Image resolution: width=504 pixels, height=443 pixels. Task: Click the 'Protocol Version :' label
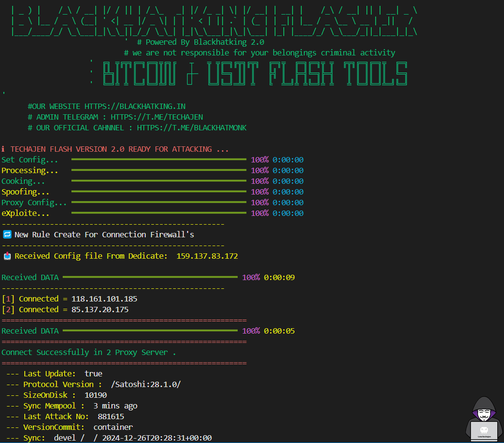[x=63, y=385]
